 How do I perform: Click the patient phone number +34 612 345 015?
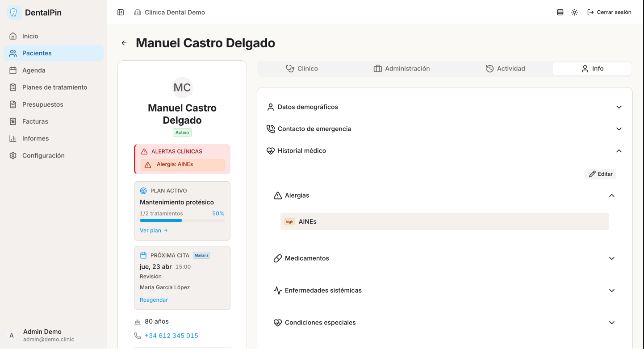(x=171, y=336)
